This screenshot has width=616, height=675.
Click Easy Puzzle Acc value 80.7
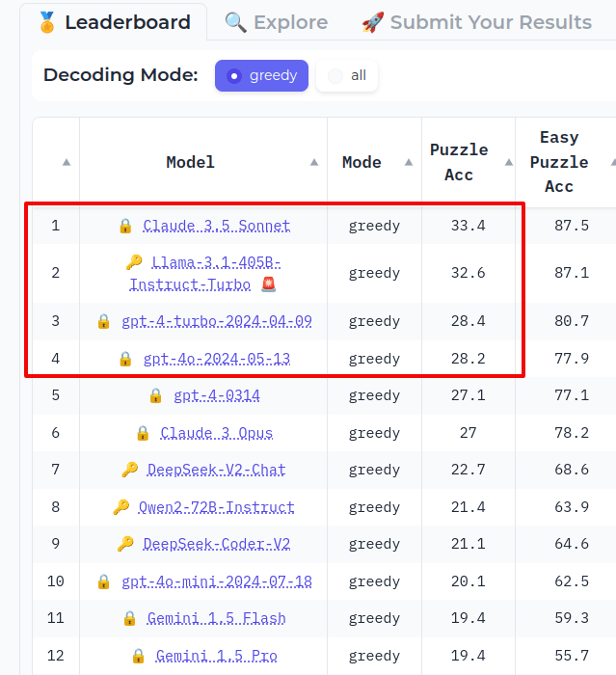coord(572,321)
